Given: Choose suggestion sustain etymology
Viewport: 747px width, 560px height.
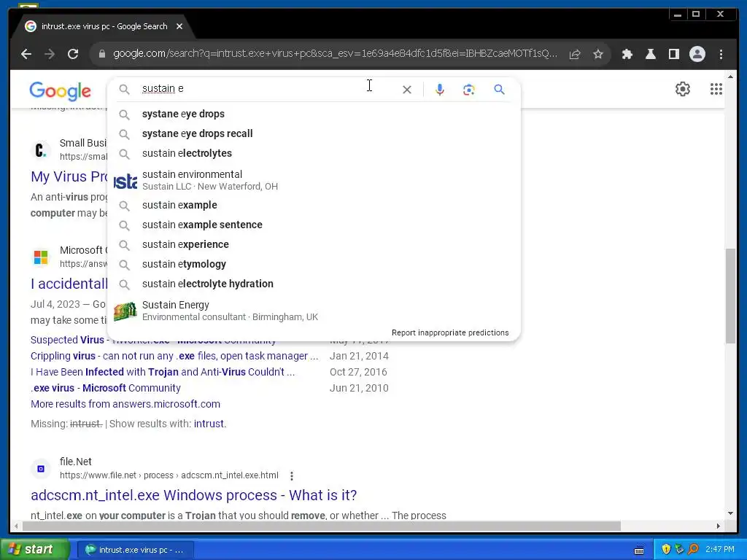Looking at the screenshot, I should (x=314, y=264).
